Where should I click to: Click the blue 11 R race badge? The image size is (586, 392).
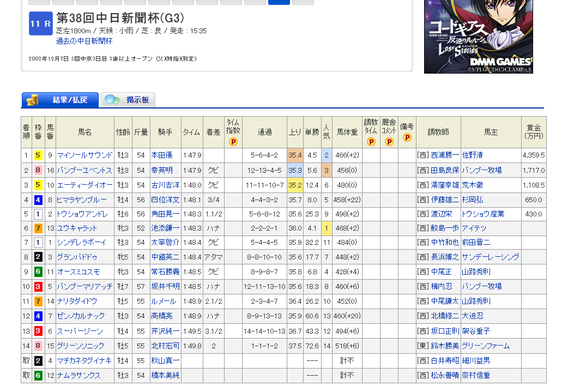(x=40, y=23)
